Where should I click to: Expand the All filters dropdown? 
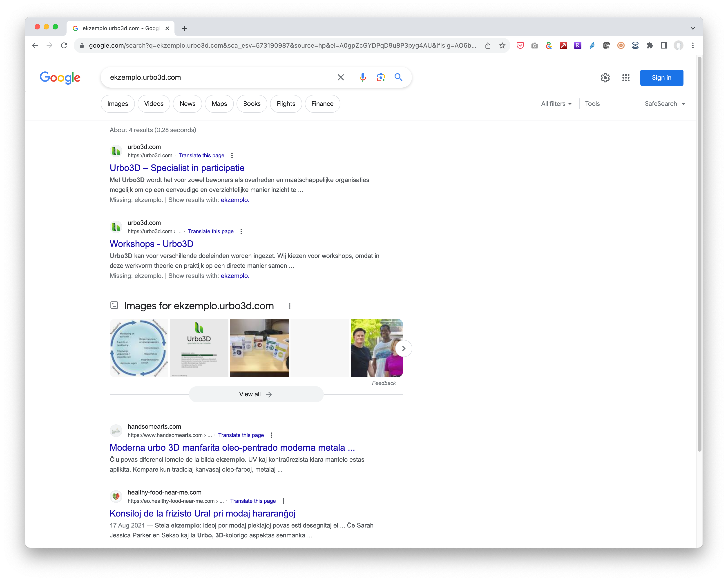coord(556,104)
